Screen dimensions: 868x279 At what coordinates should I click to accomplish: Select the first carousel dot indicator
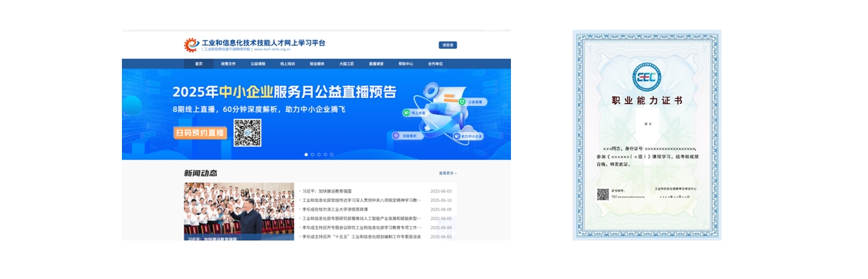click(x=306, y=155)
